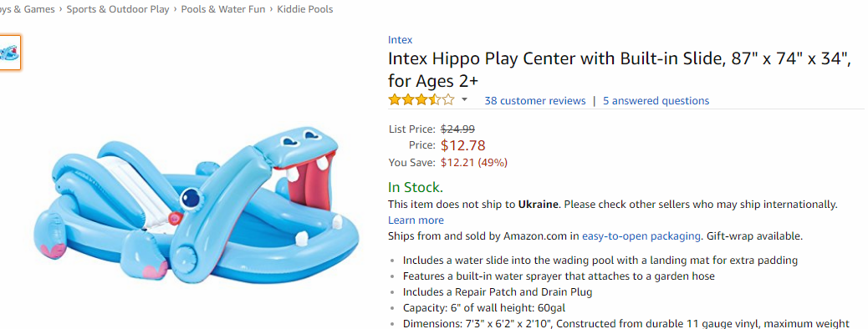The width and height of the screenshot is (868, 329).
Task: Click the $12.78 price
Action: tap(462, 145)
